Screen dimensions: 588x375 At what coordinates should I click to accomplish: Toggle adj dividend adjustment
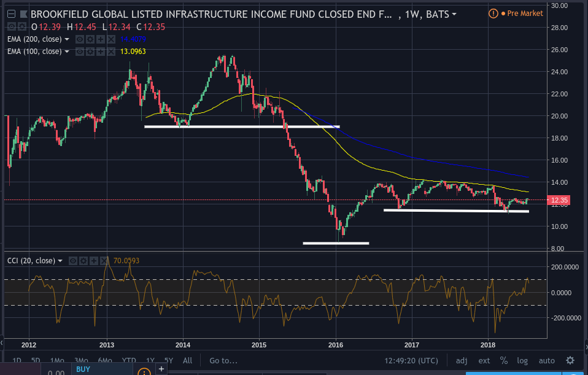[x=461, y=360]
